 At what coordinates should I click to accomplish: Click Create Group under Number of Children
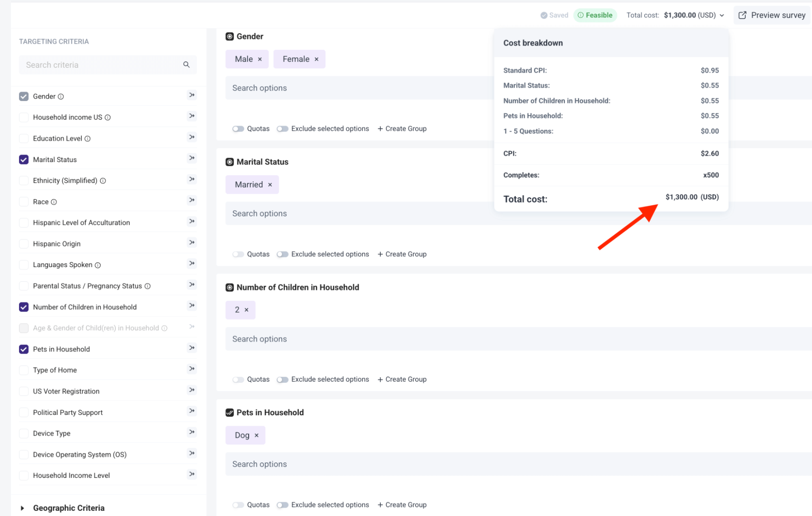402,379
